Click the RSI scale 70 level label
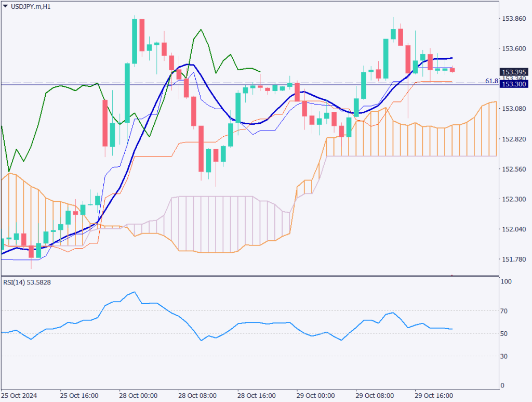 506,311
